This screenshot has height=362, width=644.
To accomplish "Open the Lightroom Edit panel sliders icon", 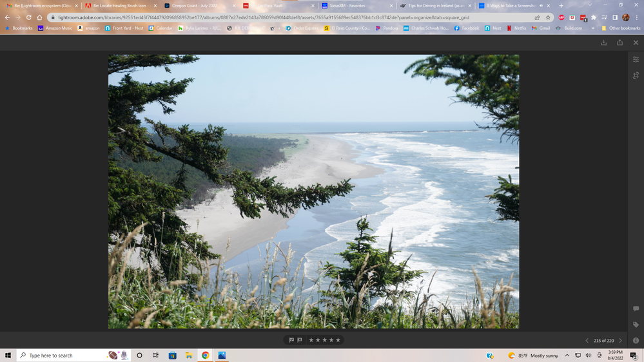I will [x=636, y=59].
